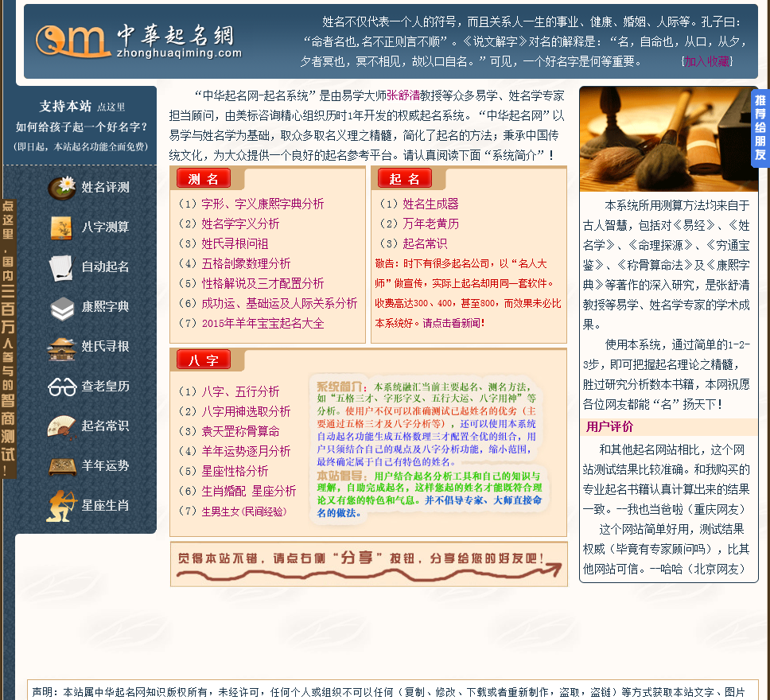This screenshot has width=770, height=700.
Task: Open the 起名常识 link under 起名 section
Action: [425, 243]
